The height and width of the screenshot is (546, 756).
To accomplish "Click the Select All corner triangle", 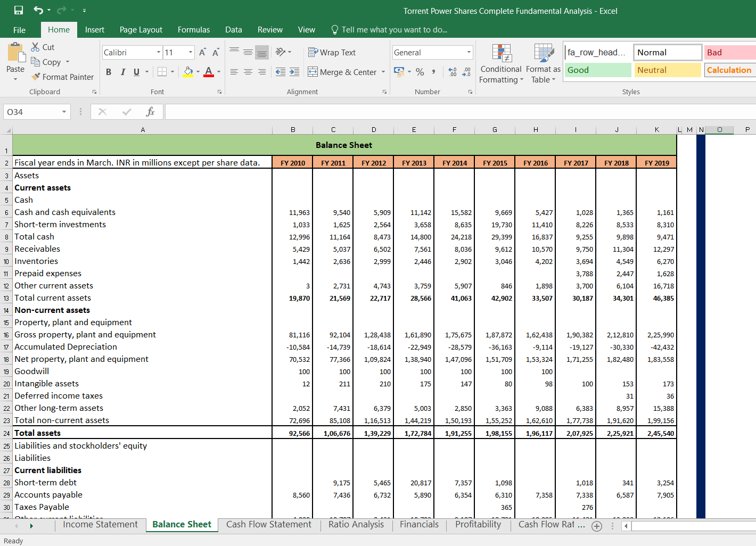I will pos(7,130).
